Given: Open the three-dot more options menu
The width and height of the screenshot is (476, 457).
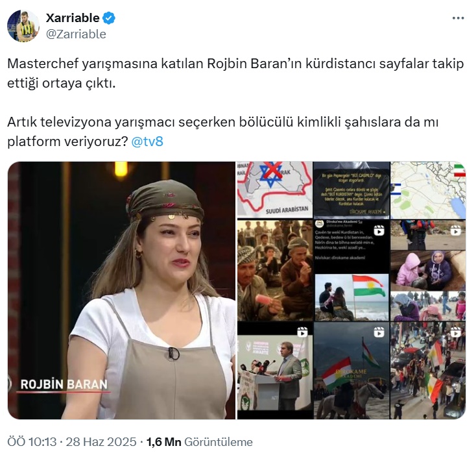Looking at the screenshot, I should pyautogui.click(x=458, y=18).
